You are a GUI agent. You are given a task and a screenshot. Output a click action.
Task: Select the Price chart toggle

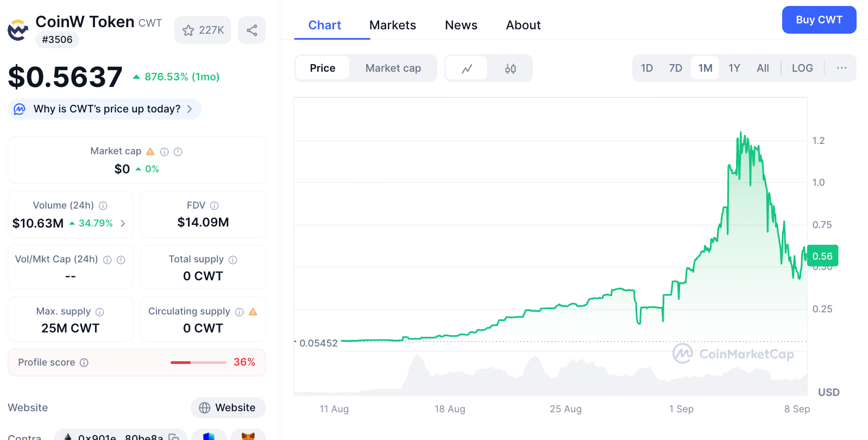tap(322, 68)
